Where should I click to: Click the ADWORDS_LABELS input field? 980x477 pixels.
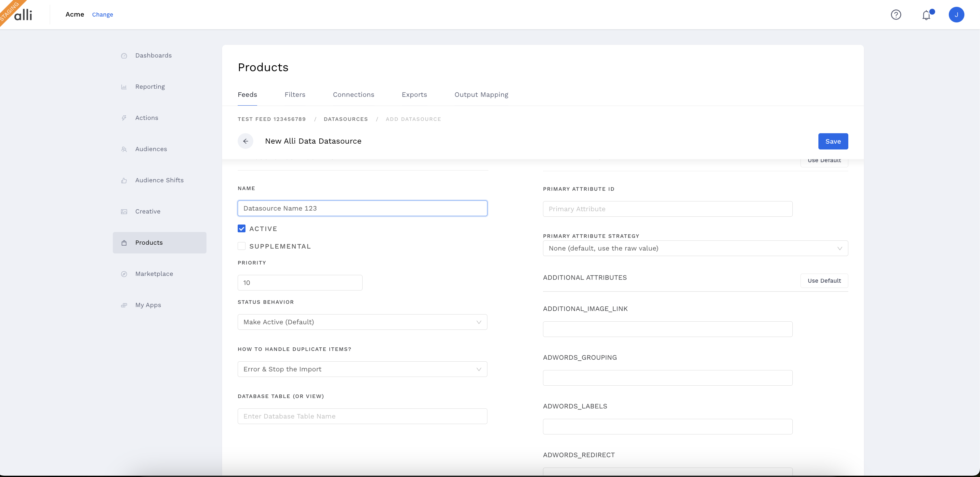point(668,426)
